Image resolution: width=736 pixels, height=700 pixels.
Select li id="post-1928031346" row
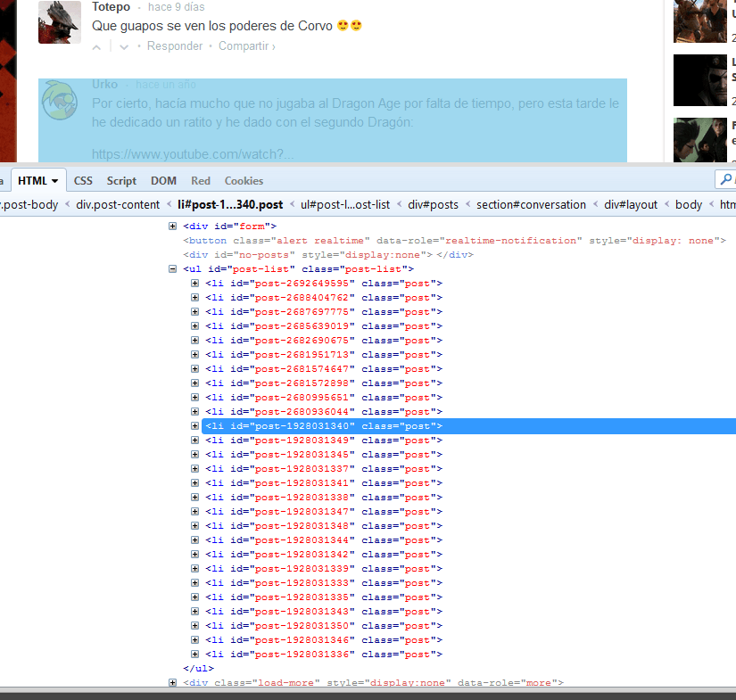click(324, 640)
